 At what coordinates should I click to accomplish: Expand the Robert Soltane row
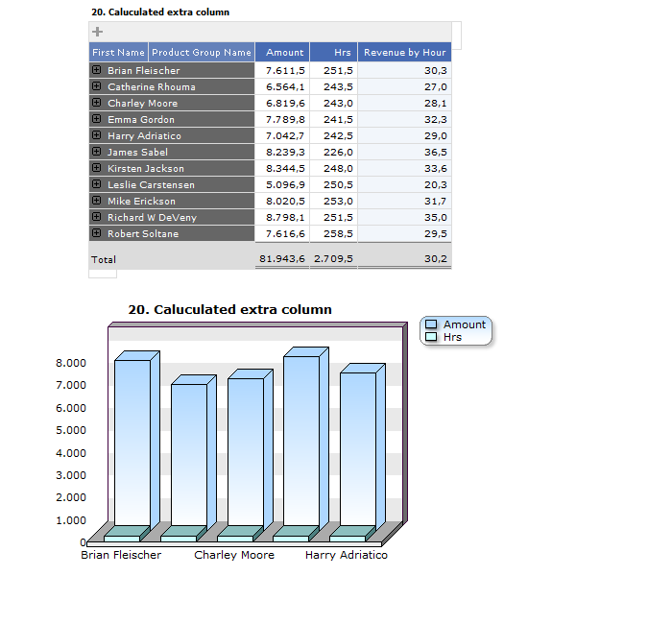pos(96,233)
